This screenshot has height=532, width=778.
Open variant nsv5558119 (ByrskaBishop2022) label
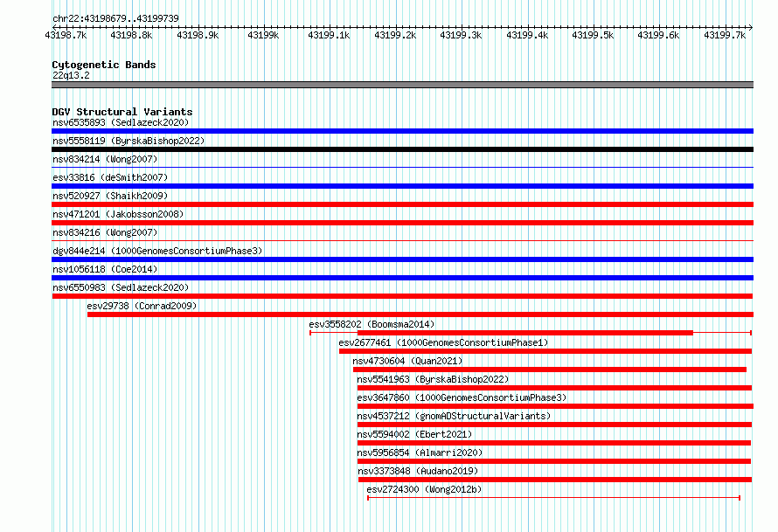[x=129, y=141]
